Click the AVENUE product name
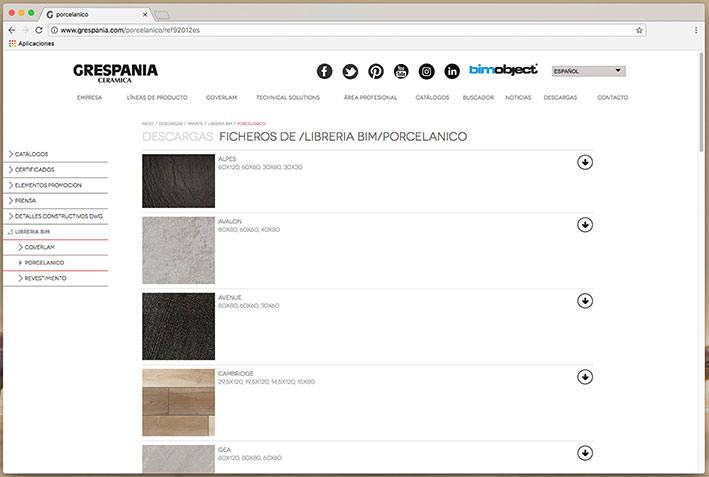Viewport: 709px width, 477px height. (230, 298)
